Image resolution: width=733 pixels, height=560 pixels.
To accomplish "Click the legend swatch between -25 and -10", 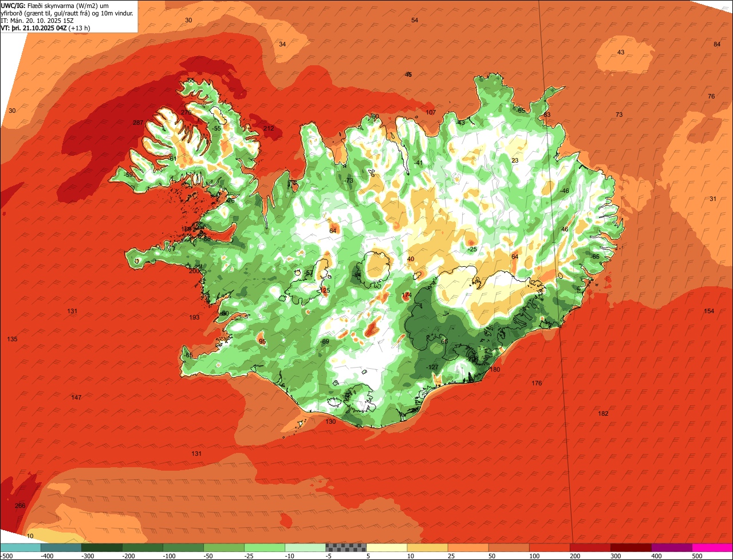I will coord(265,547).
